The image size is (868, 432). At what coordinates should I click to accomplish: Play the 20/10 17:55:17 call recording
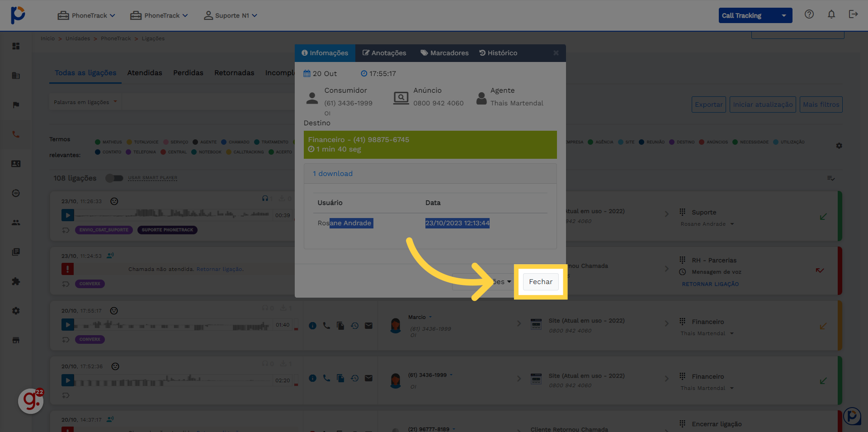68,325
